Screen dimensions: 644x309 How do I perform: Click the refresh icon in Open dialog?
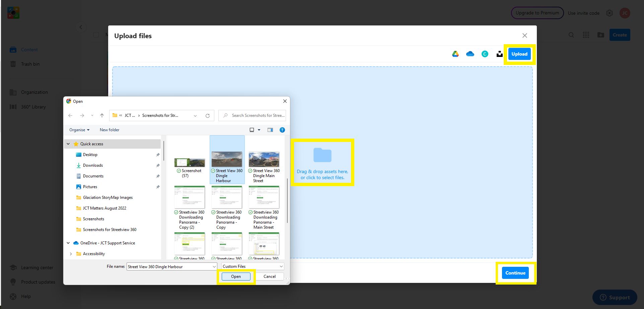point(208,115)
